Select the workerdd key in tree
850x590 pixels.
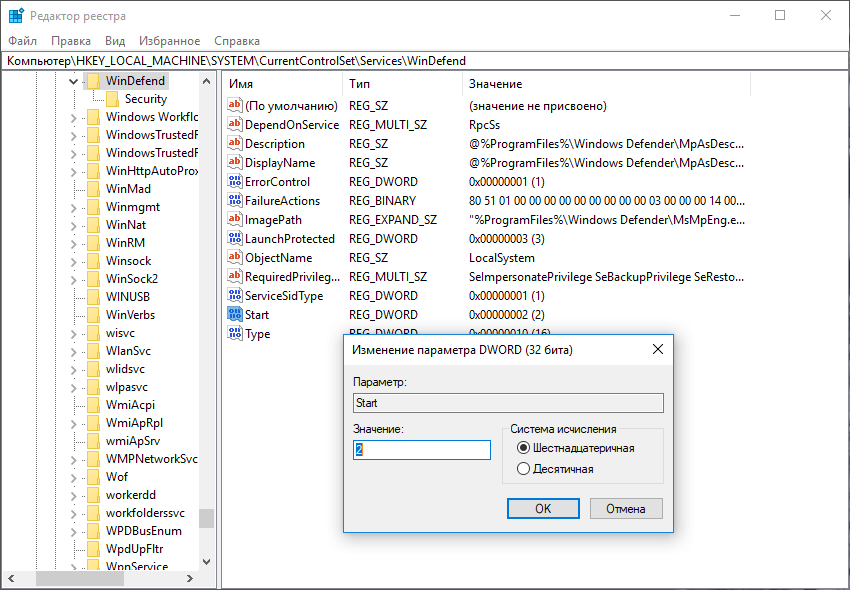coord(131,495)
